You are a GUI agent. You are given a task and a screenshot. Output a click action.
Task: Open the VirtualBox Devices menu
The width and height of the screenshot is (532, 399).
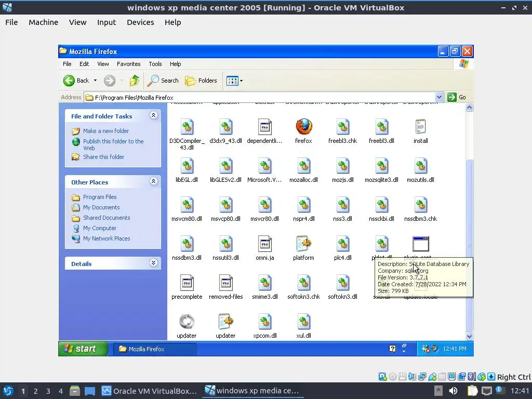(140, 22)
